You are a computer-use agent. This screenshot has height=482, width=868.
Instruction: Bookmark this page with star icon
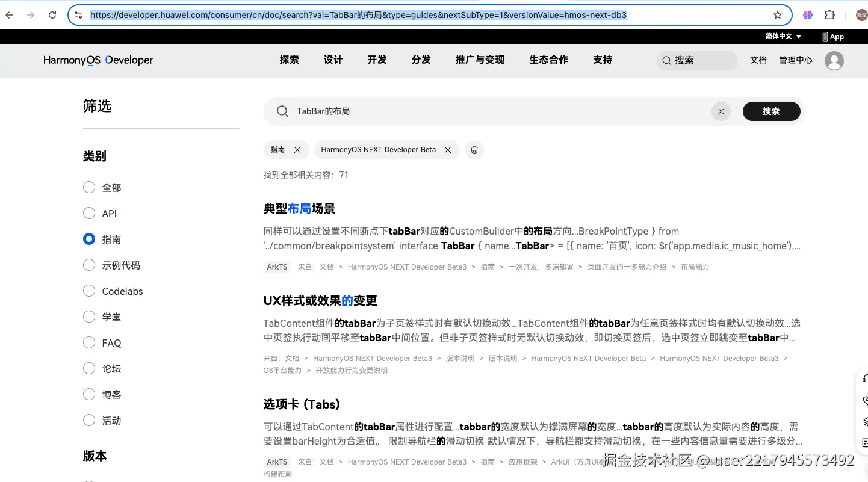click(x=778, y=15)
